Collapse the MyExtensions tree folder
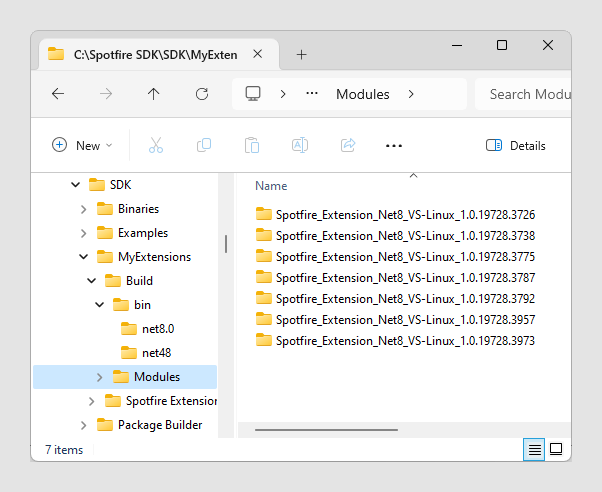602x492 pixels. point(83,257)
